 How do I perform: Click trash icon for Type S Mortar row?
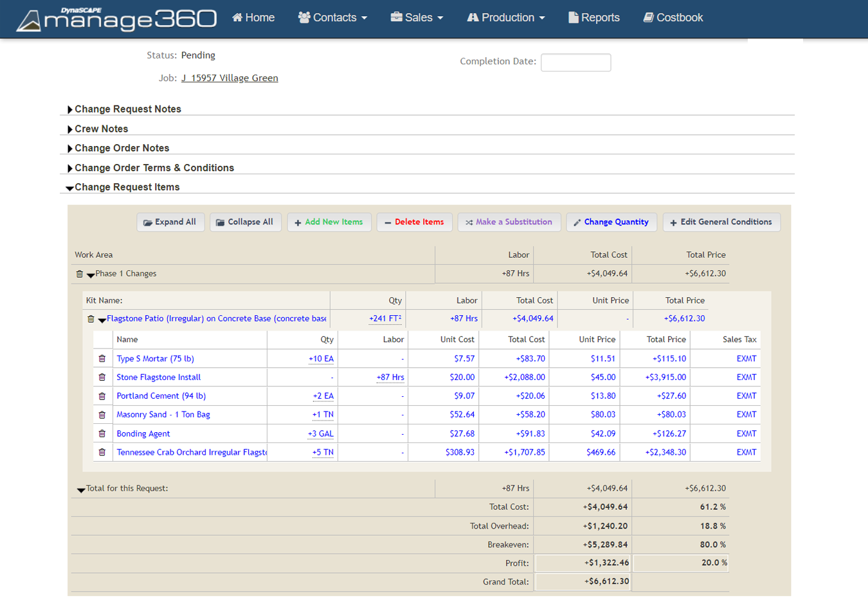click(x=102, y=359)
